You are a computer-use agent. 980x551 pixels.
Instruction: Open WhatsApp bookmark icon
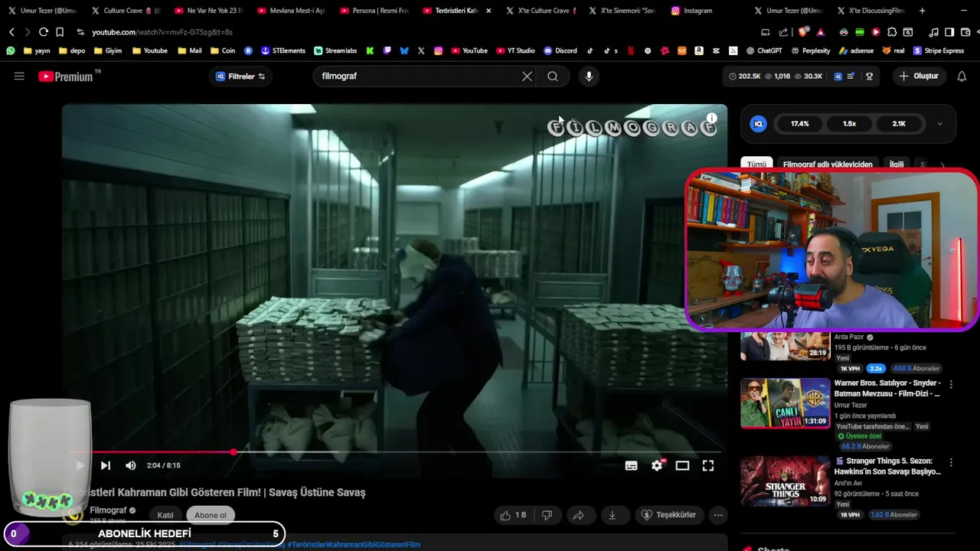(11, 51)
